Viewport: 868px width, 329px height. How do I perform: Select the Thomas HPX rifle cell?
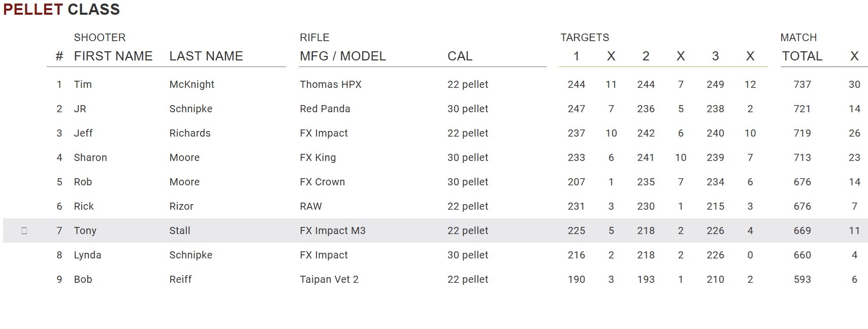click(x=331, y=84)
